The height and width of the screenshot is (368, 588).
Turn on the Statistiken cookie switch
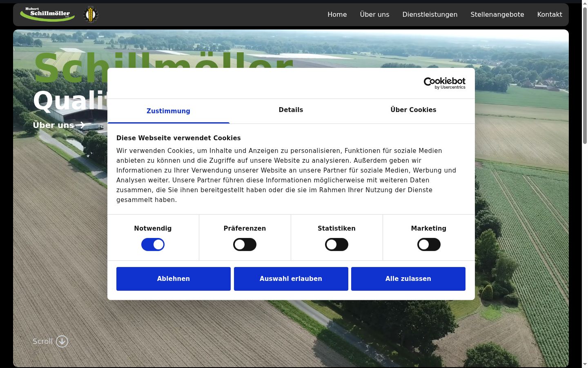coord(336,245)
